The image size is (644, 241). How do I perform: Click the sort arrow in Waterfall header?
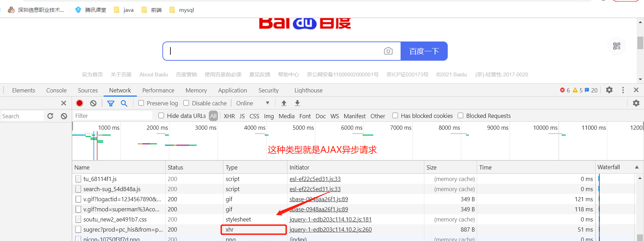(637, 167)
